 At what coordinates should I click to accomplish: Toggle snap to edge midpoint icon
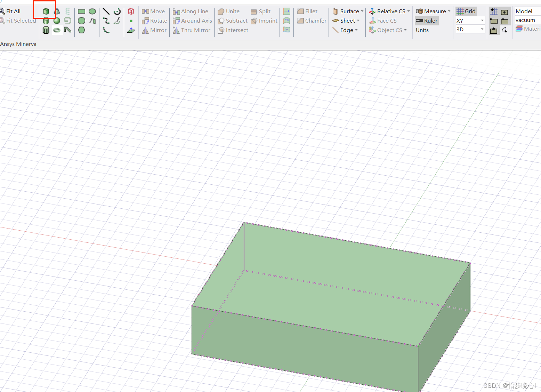(x=494, y=31)
